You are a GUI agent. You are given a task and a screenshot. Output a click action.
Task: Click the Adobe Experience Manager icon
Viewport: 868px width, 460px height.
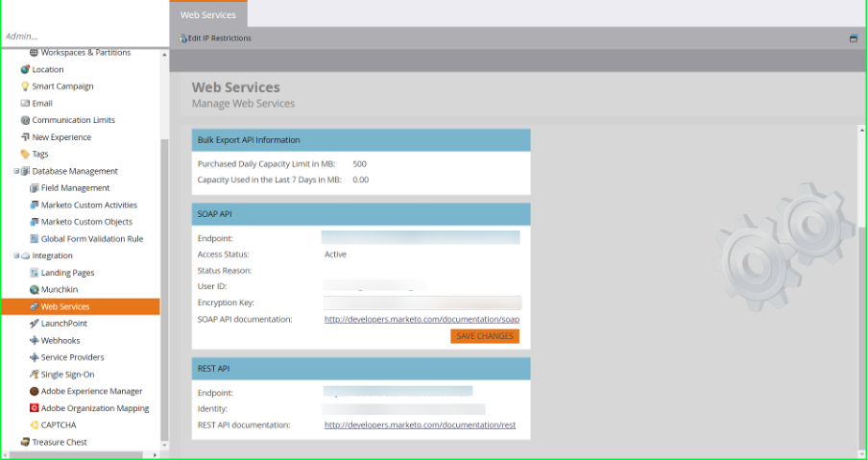pyautogui.click(x=34, y=392)
